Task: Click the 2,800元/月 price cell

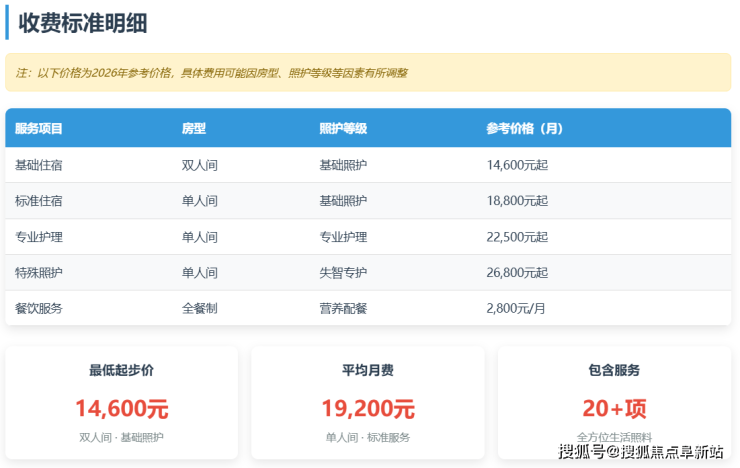Action: (517, 309)
